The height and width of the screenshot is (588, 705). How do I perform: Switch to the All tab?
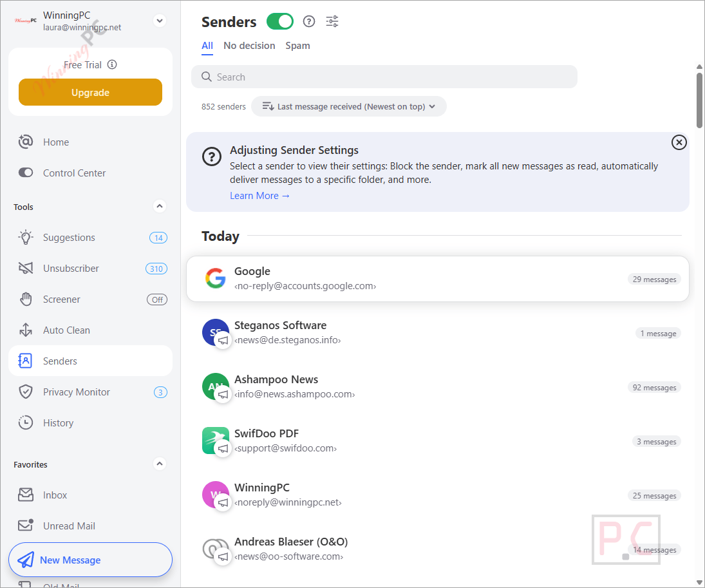point(207,46)
